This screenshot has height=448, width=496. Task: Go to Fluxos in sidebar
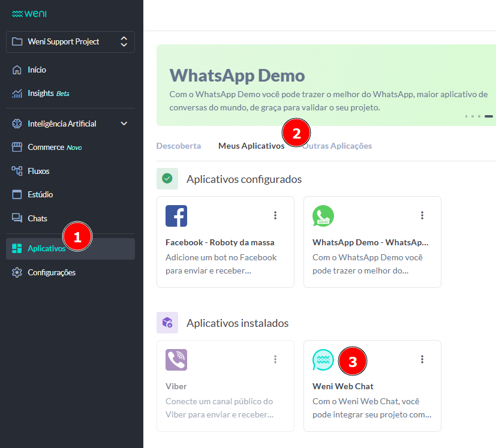[x=38, y=171]
